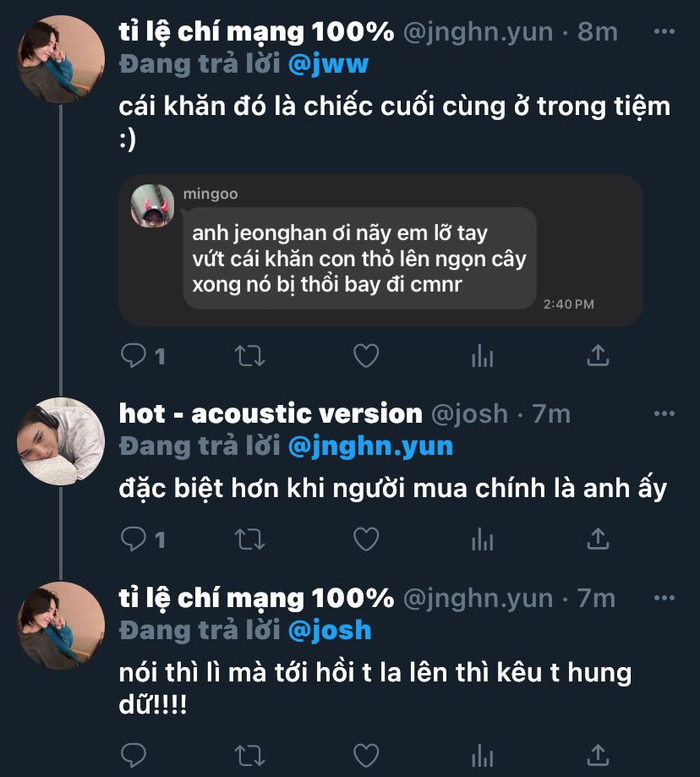Retweet the first tweet by @jnghn.yun
This screenshot has height=777, width=700.
click(x=249, y=355)
